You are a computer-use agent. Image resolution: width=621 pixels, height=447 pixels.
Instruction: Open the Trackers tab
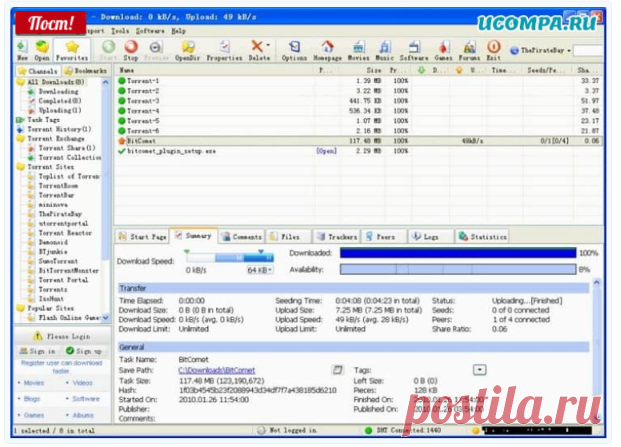(337, 237)
